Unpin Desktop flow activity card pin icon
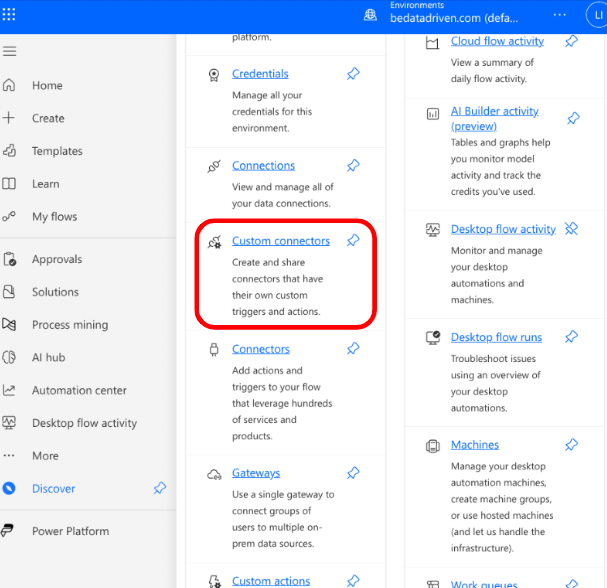Viewport: 607px width, 588px height. tap(571, 229)
